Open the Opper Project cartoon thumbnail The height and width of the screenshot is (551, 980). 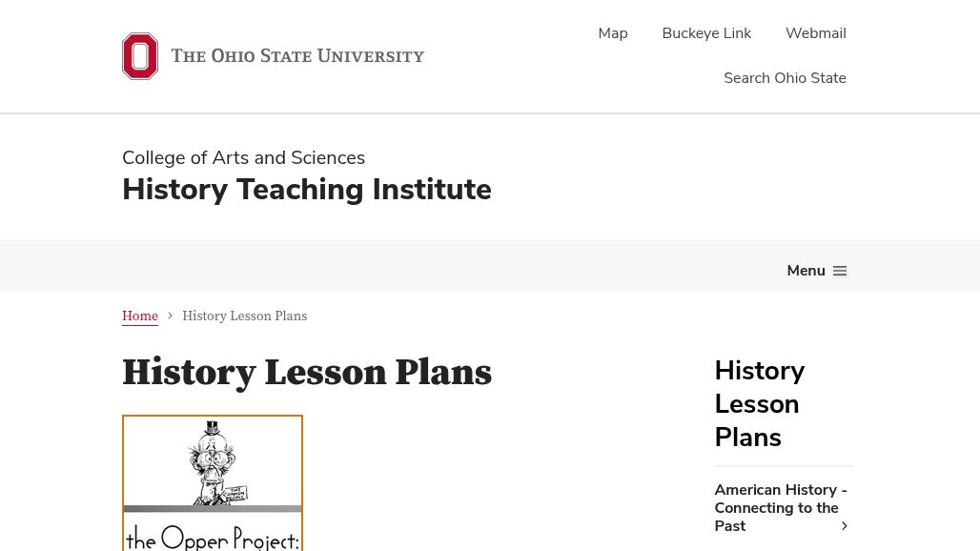213,483
